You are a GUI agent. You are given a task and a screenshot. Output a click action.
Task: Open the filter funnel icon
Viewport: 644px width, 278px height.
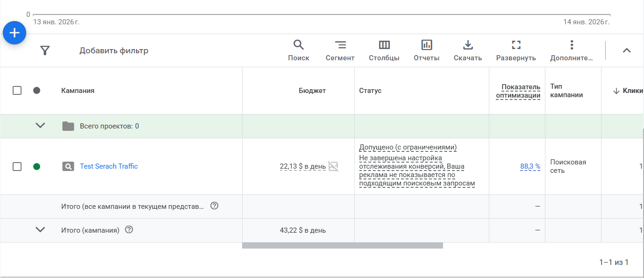coord(45,50)
